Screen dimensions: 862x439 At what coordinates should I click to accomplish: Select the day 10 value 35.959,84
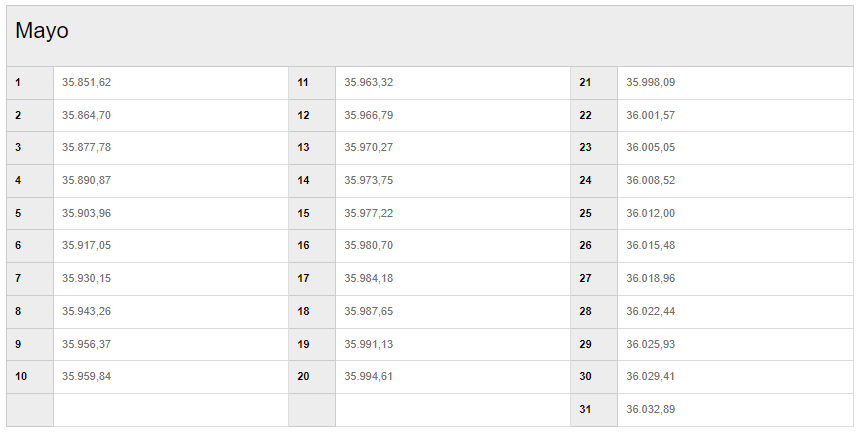click(x=86, y=376)
